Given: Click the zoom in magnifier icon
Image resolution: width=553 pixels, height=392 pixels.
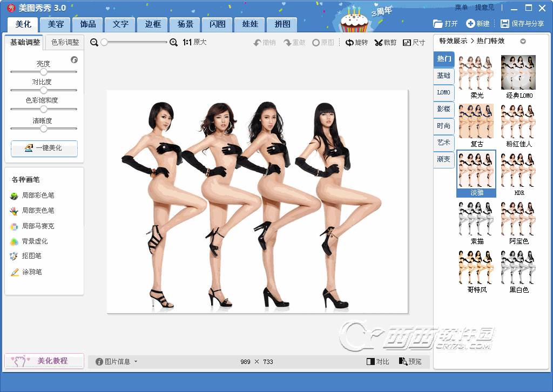Looking at the screenshot, I should click(x=173, y=42).
